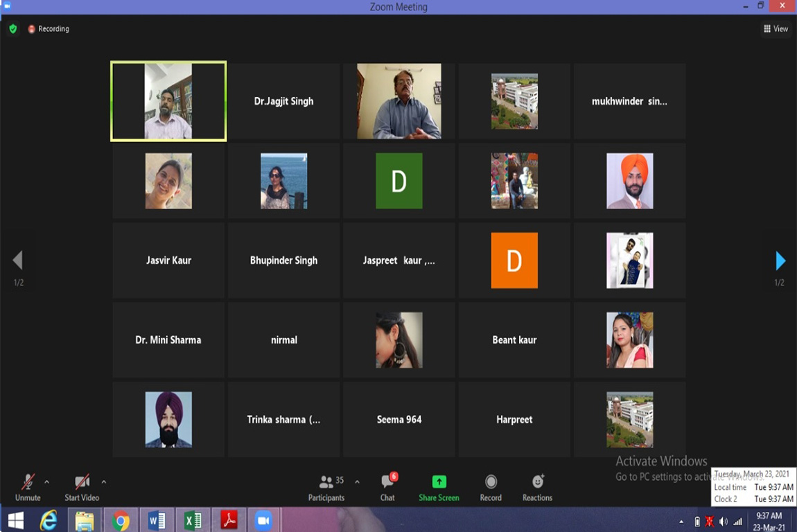The width and height of the screenshot is (797, 532).
Task: Go to previous page of participants
Action: click(x=17, y=260)
